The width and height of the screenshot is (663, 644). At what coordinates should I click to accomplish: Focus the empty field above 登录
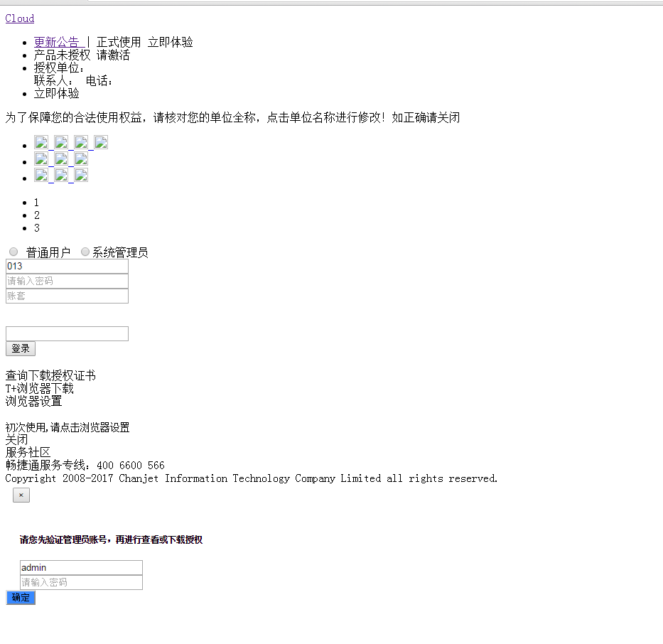[67, 333]
